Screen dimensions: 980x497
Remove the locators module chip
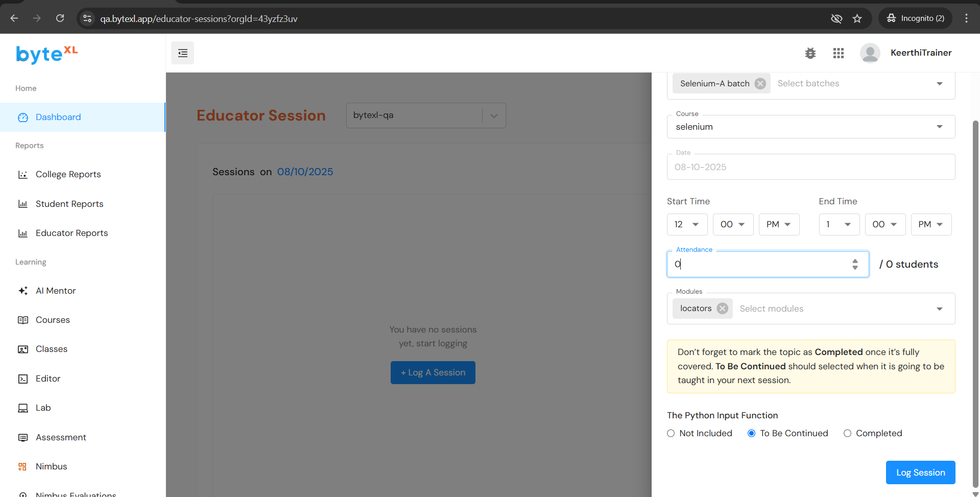click(722, 309)
